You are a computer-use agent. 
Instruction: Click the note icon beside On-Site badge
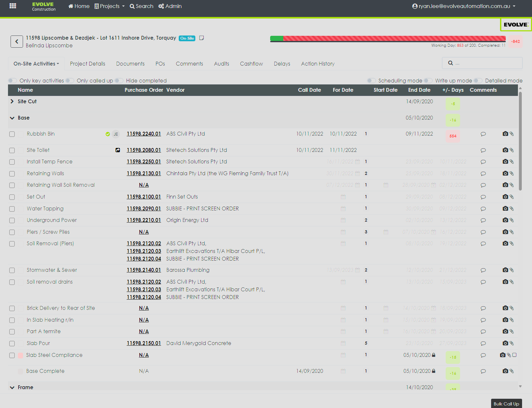click(x=201, y=38)
